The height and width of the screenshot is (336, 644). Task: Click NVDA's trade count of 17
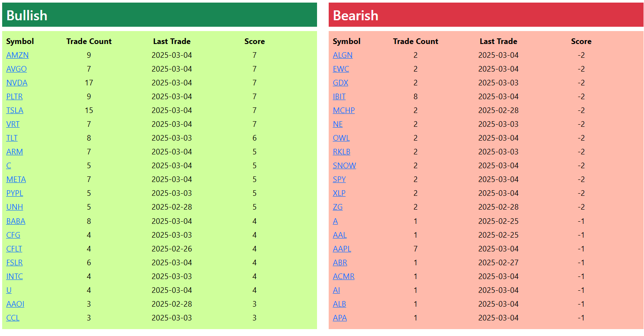(89, 83)
